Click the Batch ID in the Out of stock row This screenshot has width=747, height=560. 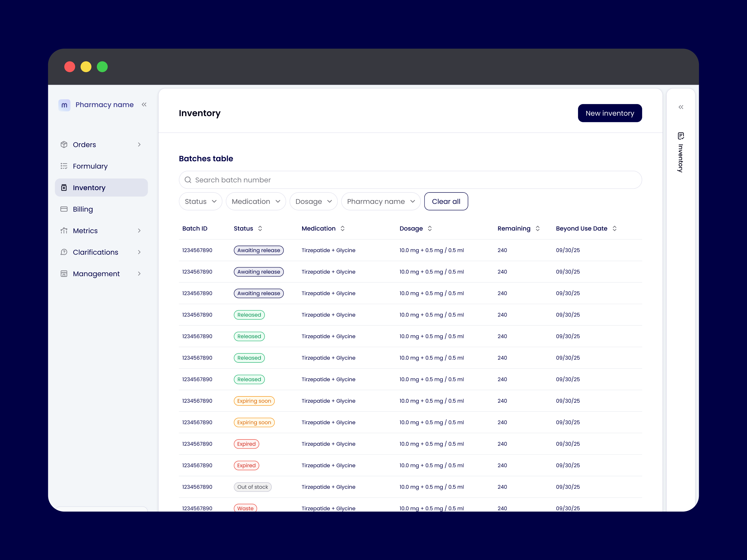[x=197, y=487]
